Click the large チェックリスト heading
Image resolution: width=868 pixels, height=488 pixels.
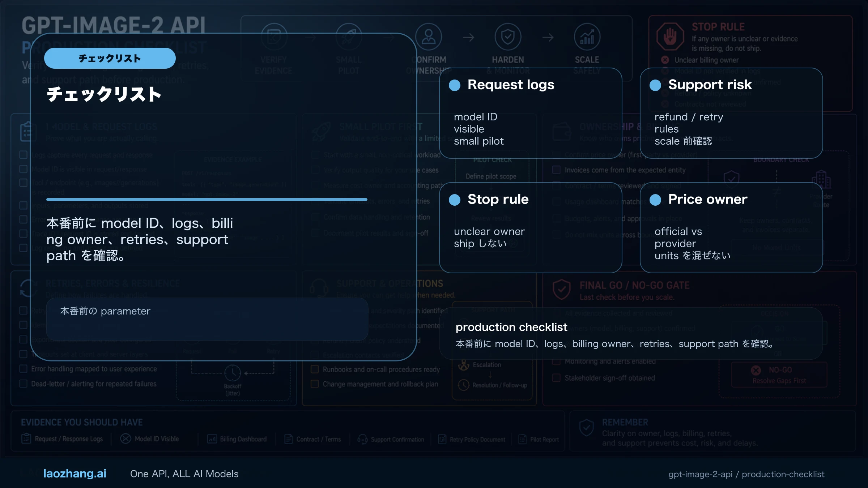[104, 94]
